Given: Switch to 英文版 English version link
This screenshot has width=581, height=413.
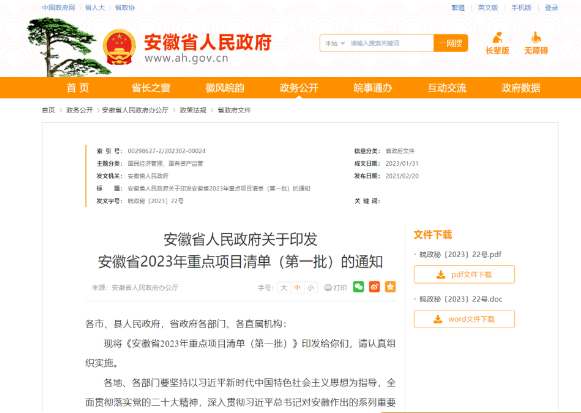Looking at the screenshot, I should point(488,7).
